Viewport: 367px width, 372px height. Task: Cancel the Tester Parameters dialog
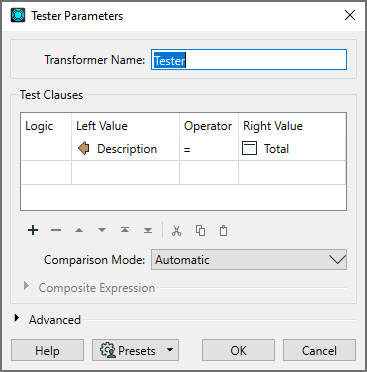pyautogui.click(x=319, y=350)
